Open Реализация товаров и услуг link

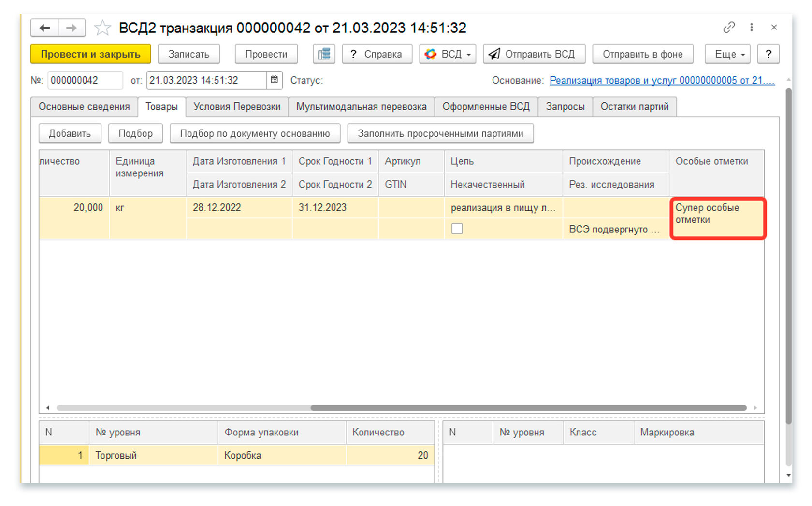[662, 80]
